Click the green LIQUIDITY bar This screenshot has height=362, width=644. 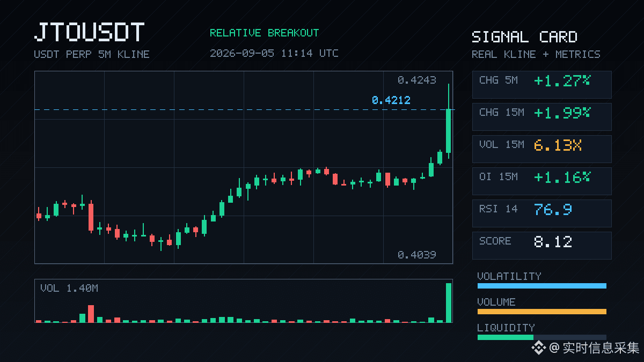tap(505, 337)
